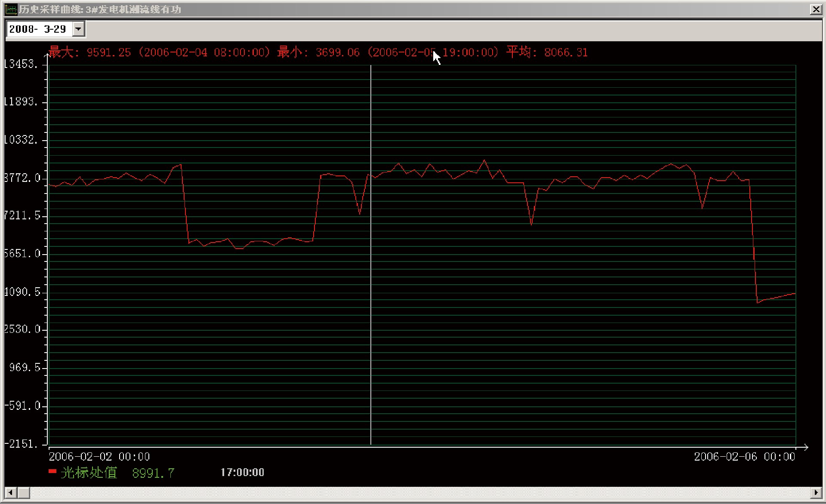Click the 13453 top y-axis label

(x=21, y=64)
